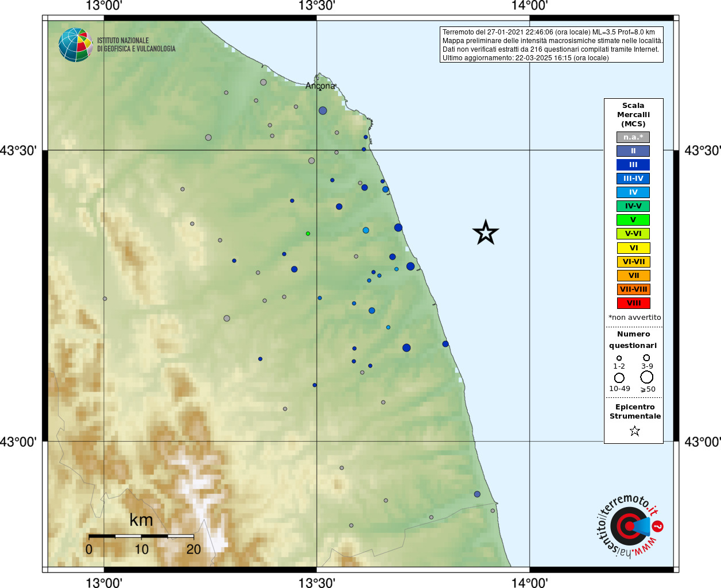Click the blue-gray marker near the southern coast
The image size is (721, 588).
(x=477, y=494)
